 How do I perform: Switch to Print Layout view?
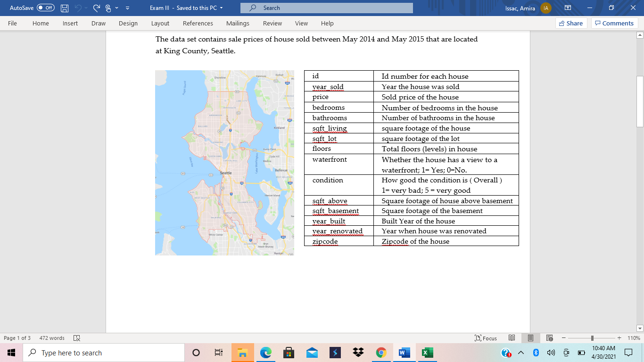coord(530,338)
